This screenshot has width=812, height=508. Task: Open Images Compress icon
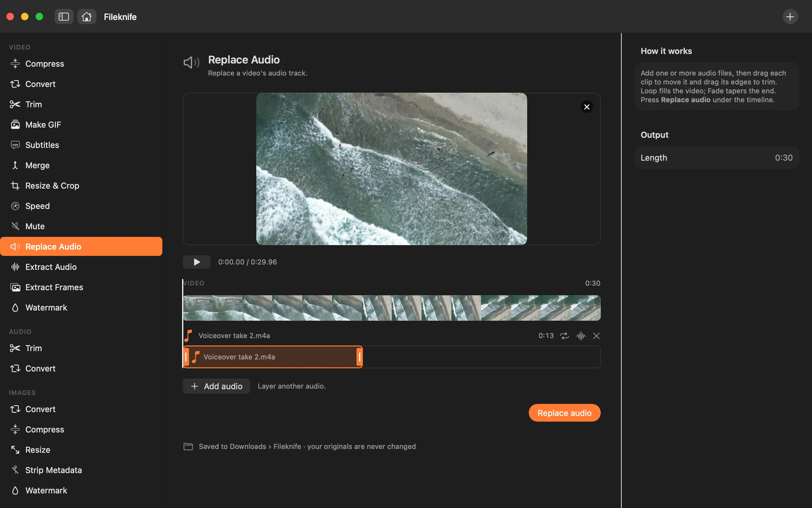coord(15,429)
